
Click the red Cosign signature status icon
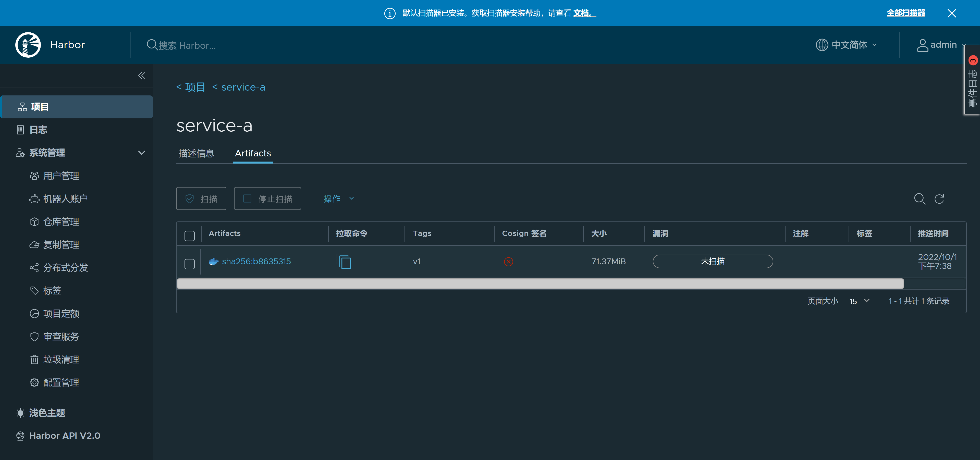(x=508, y=262)
